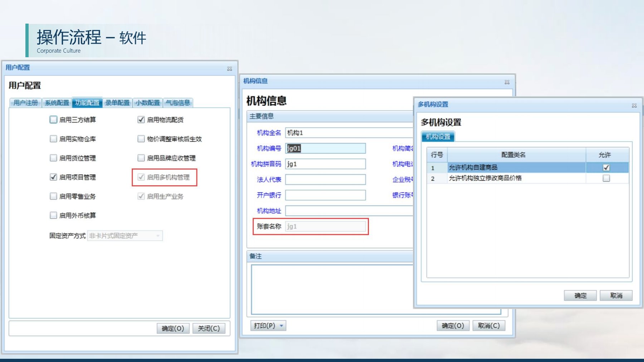Expand the 打印(P) dropdown arrow
Image resolution: width=644 pixels, height=362 pixels.
click(281, 325)
